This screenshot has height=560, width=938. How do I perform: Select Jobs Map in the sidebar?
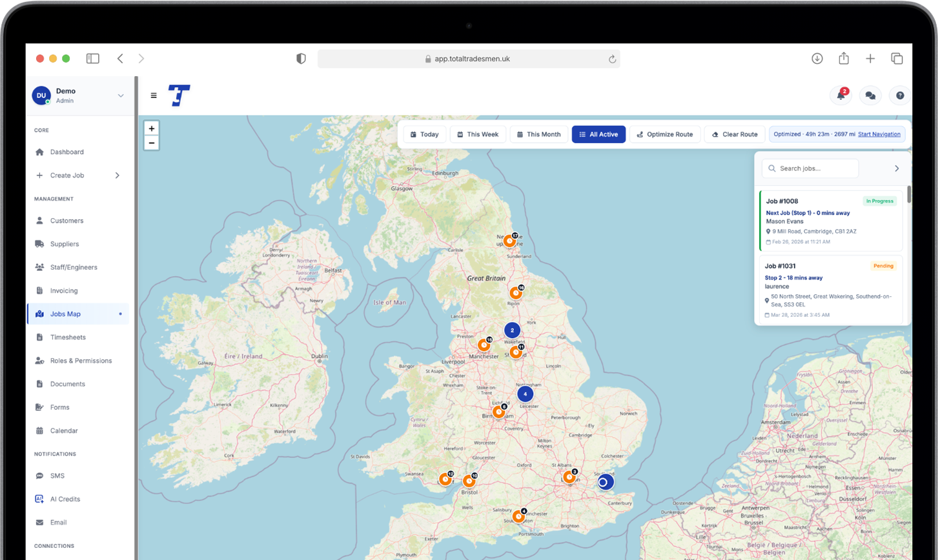78,314
